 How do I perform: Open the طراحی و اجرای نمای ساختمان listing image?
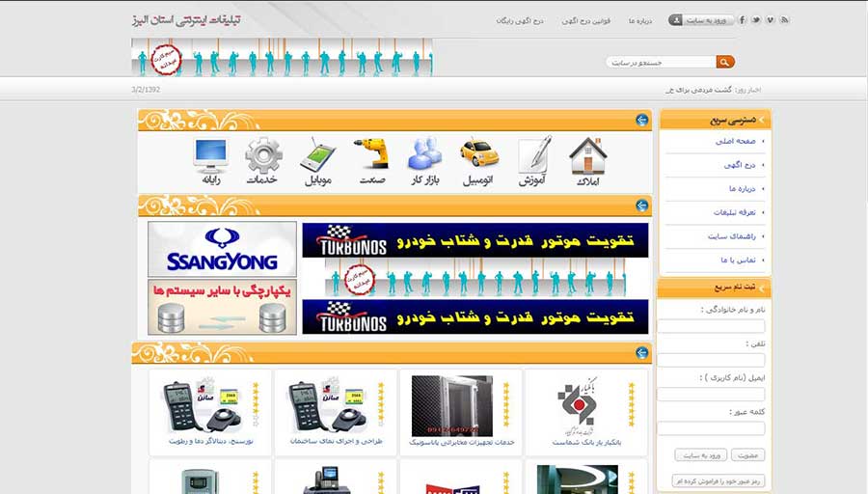click(x=327, y=407)
